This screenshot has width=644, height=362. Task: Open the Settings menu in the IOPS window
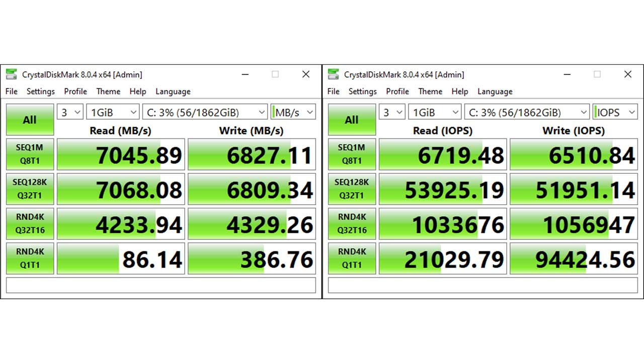[363, 92]
